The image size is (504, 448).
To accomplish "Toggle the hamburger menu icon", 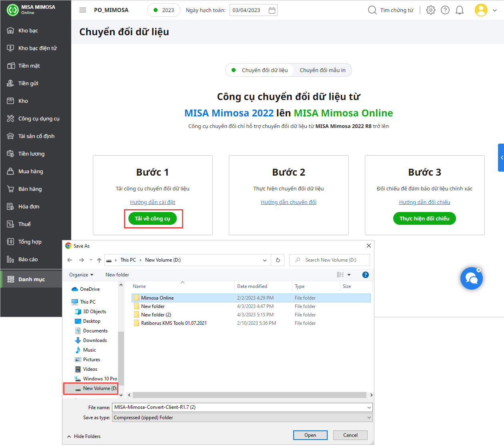I will click(x=83, y=10).
